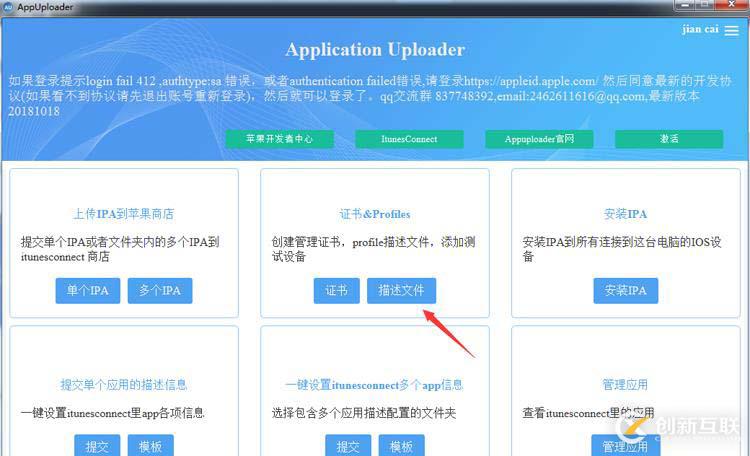Select the 提交单个应用的描述信息 heading
Screen dimensions: 750x456
point(123,385)
